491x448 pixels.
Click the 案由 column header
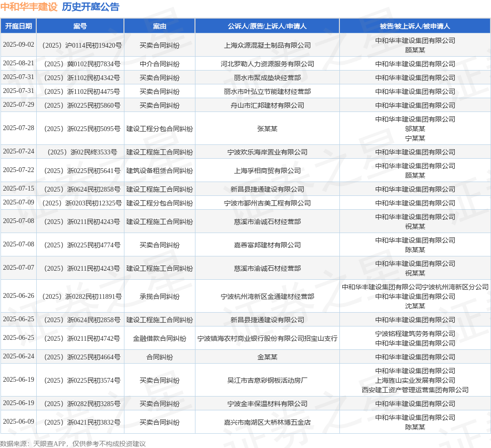[159, 26]
